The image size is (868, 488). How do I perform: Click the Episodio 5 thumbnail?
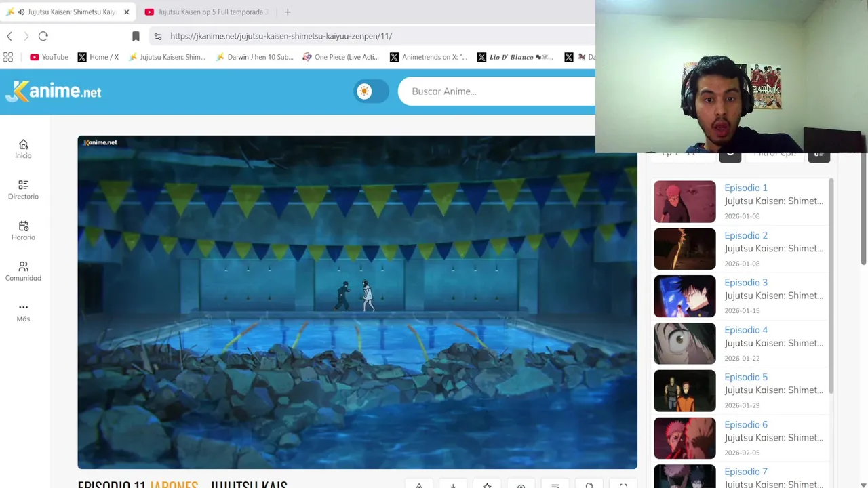(x=684, y=391)
